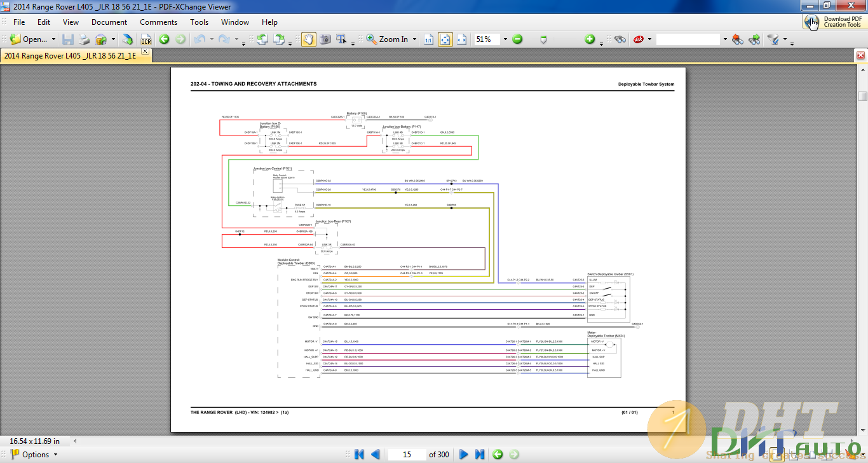Toggle Fit Width view mode

coord(462,39)
